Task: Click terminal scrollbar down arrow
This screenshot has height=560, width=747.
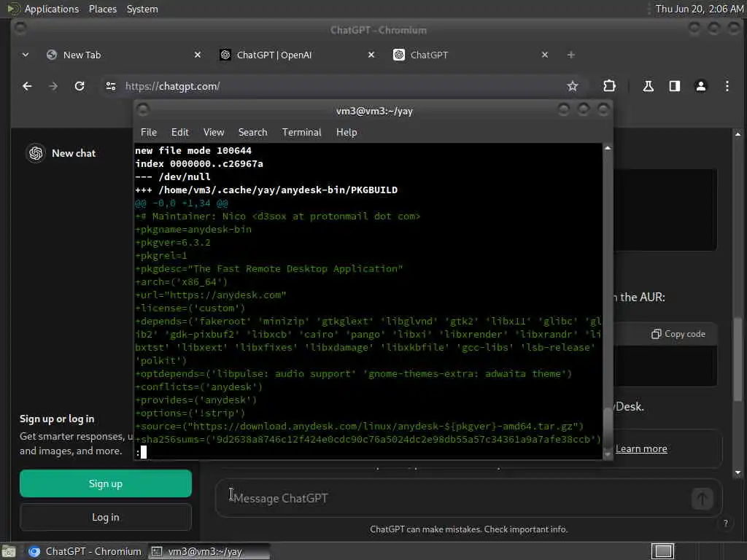Action: tap(608, 454)
